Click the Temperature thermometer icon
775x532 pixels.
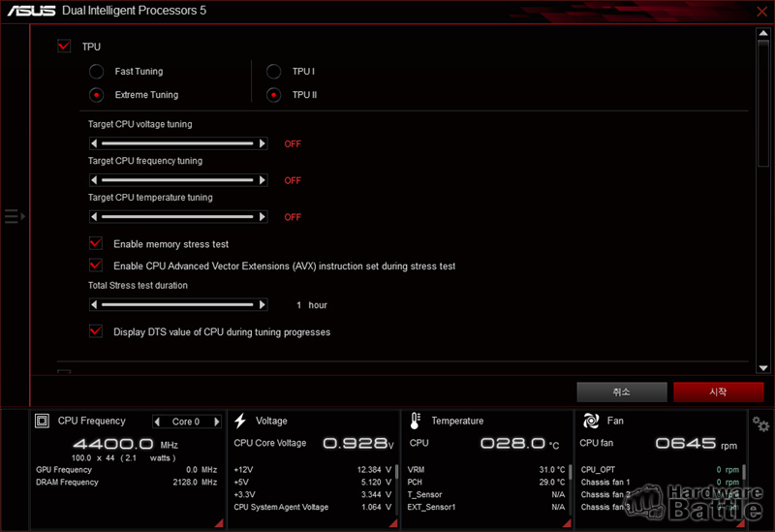pos(416,421)
